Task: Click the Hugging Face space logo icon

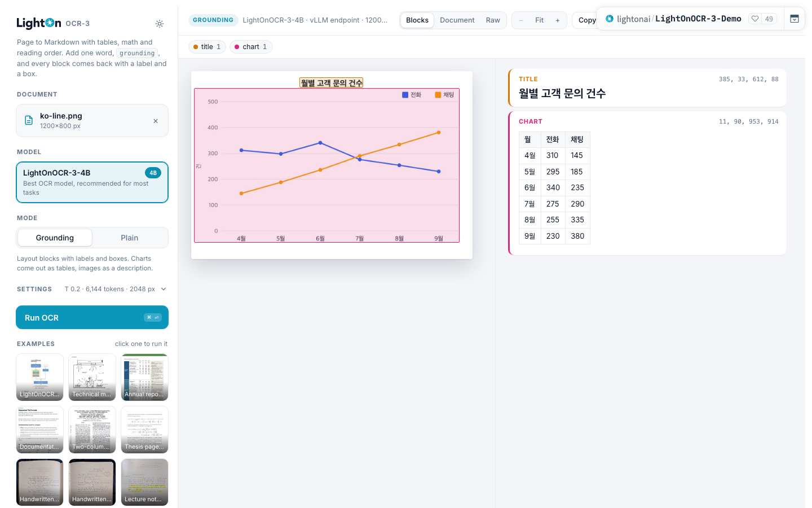Action: pyautogui.click(x=610, y=19)
